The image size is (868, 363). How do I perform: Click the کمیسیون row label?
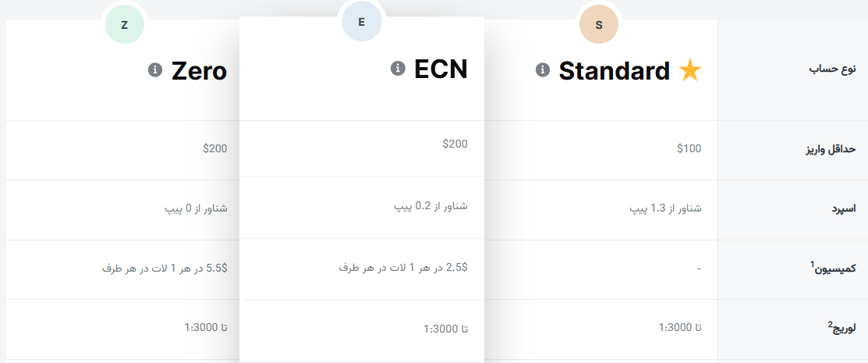point(835,268)
